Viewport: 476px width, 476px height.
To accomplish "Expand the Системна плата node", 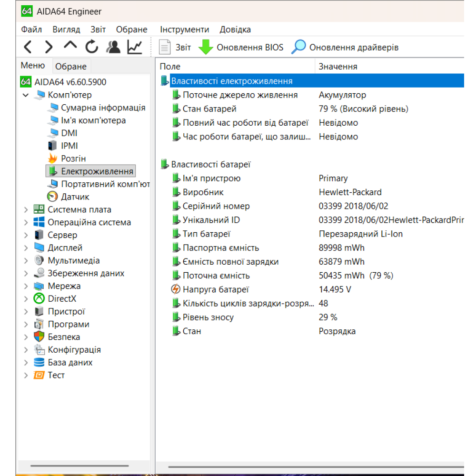I will (x=26, y=209).
